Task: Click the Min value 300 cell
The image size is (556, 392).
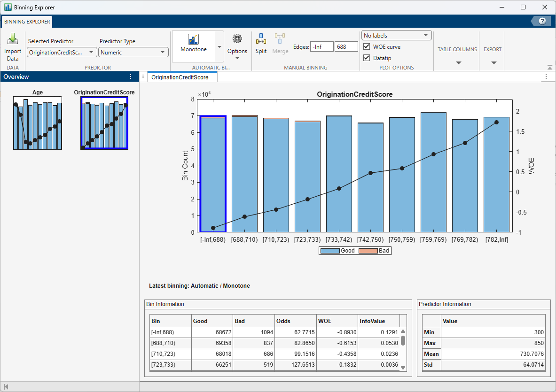Action: [x=493, y=332]
